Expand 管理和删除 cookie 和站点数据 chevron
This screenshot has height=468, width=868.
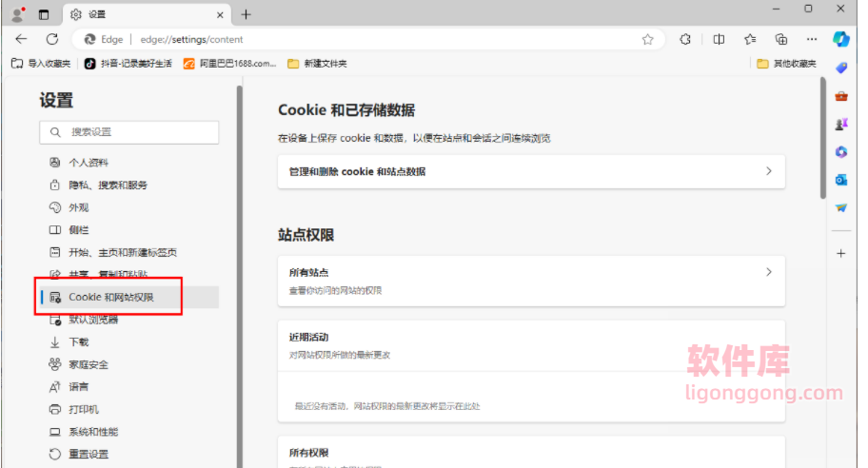pos(768,171)
